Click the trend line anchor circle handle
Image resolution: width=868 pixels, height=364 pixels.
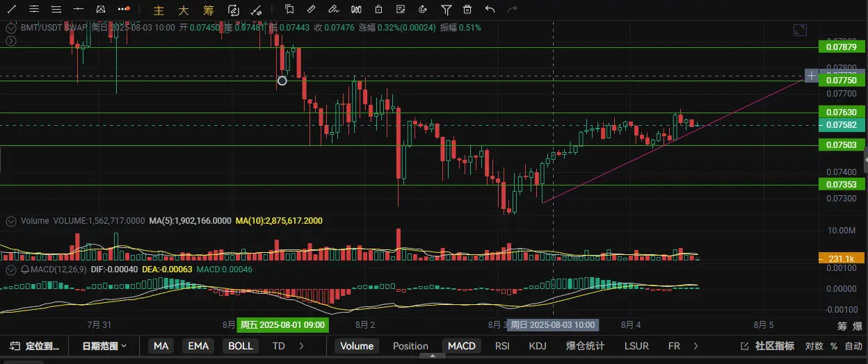282,81
